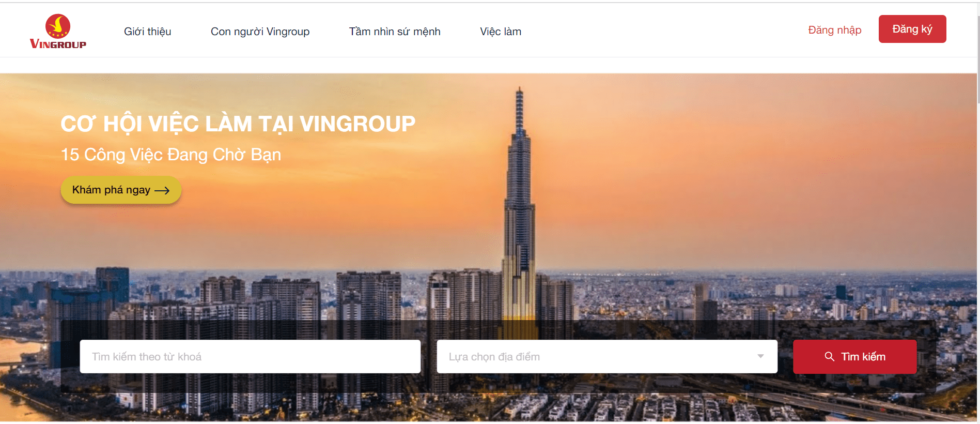Image resolution: width=980 pixels, height=424 pixels.
Task: Click the red Tìm kiếm button
Action: tap(855, 357)
